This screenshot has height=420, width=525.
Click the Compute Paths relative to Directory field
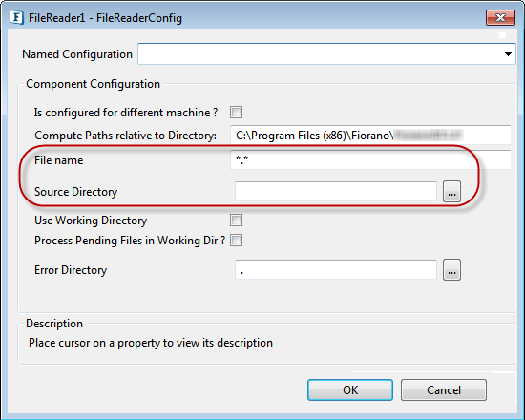(370, 135)
